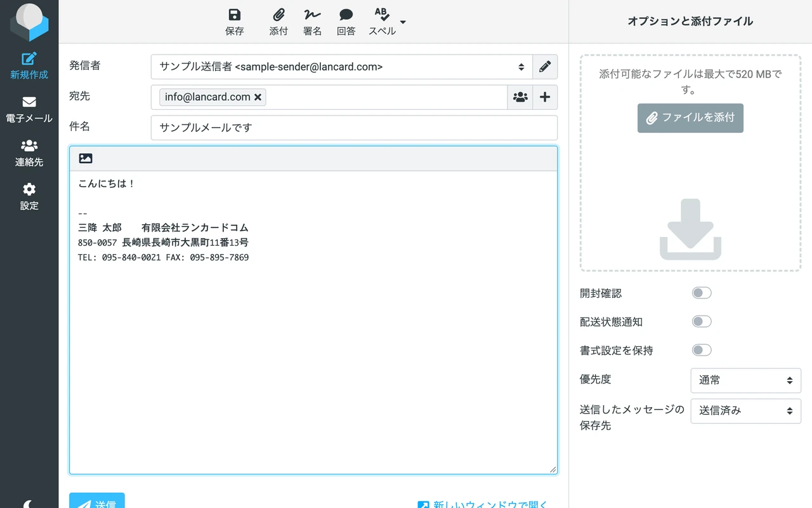812x508 pixels.
Task: Toggle 配送状態通知 delivery notification switch
Action: coord(702,321)
